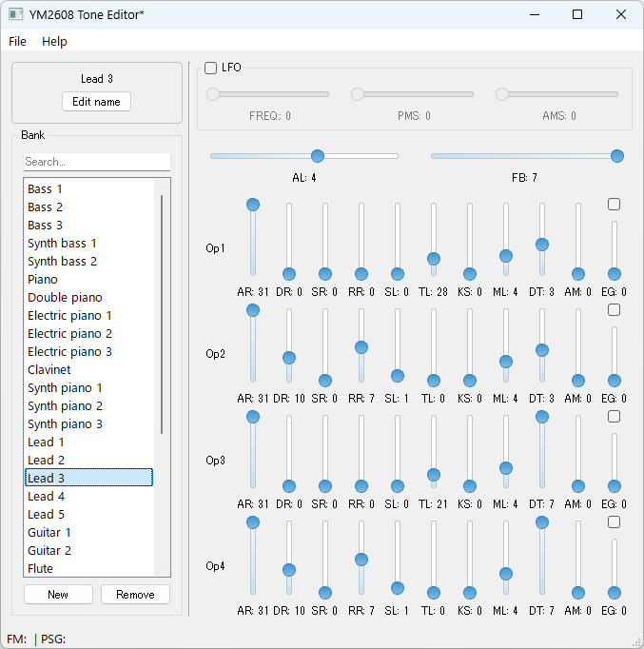The width and height of the screenshot is (644, 649).
Task: Toggle the Op3 checkbox above EG
Action: coord(614,416)
